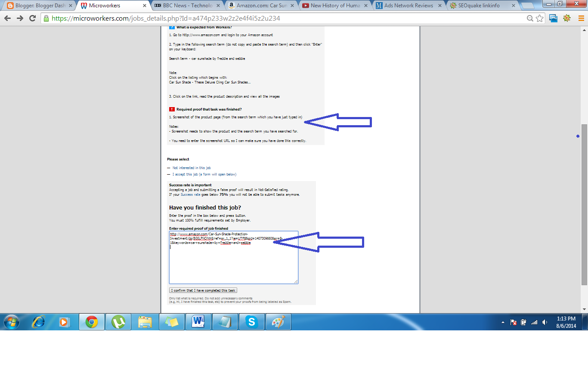588x388 pixels.
Task: Click 'I confirm that I have completed this task'
Action: coord(203,290)
